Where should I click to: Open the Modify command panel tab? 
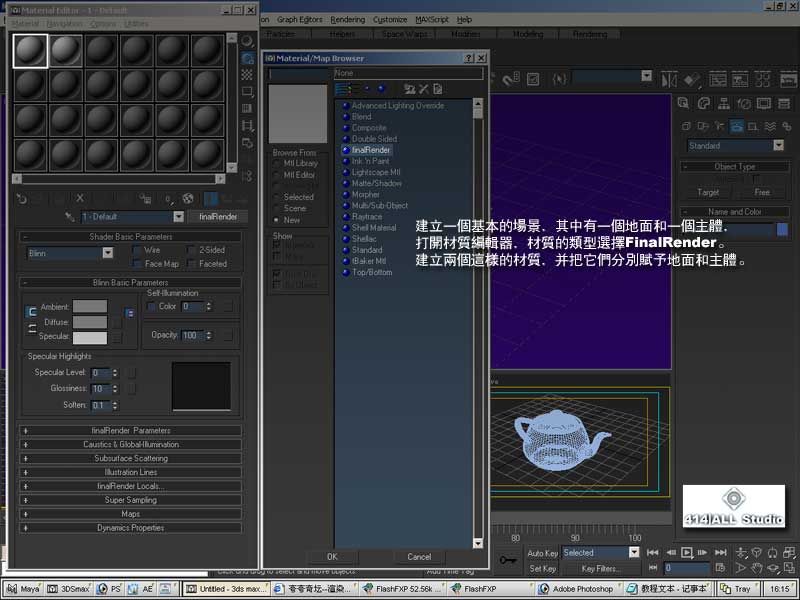[x=704, y=104]
